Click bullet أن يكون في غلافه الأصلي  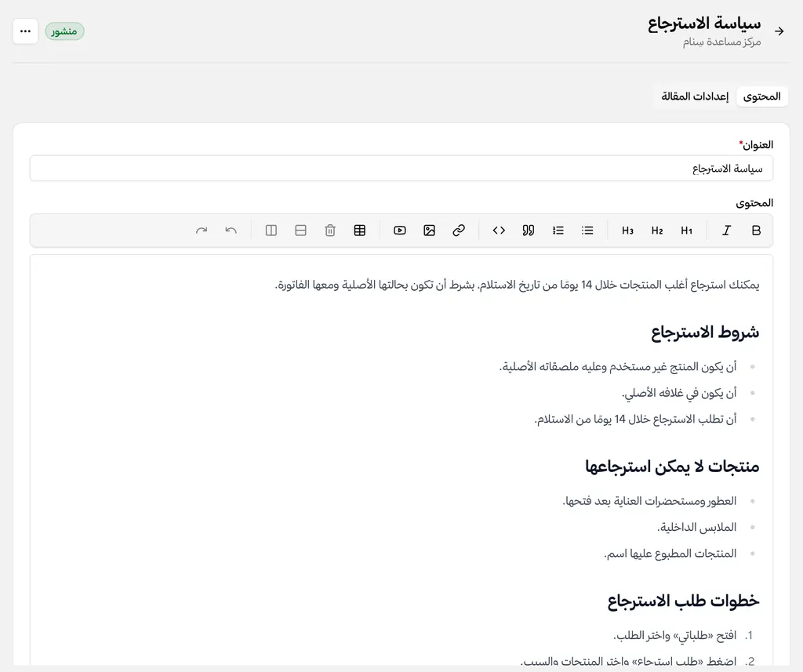679,393
